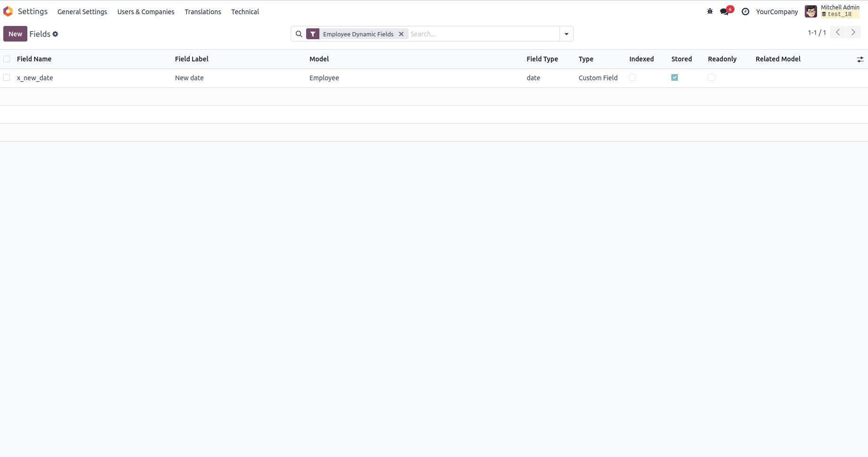868x457 pixels.
Task: Open the debug bug icon menu
Action: point(710,11)
